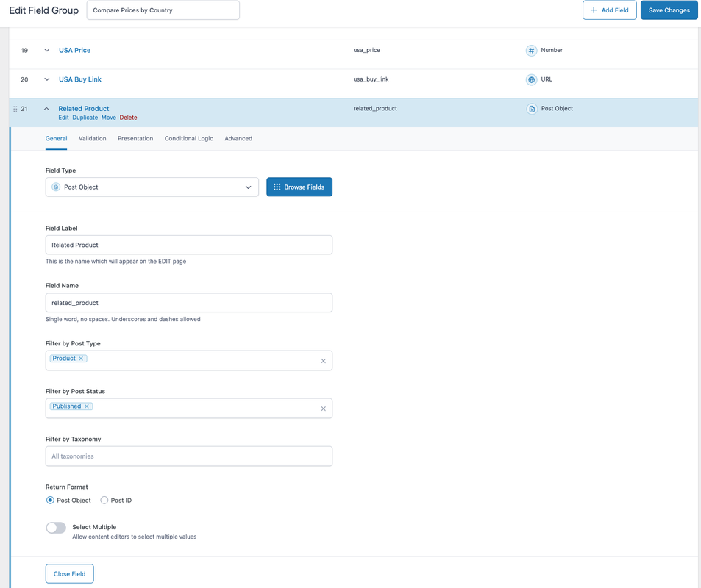Switch to the Advanced tab
This screenshot has height=588, width=701.
(238, 138)
